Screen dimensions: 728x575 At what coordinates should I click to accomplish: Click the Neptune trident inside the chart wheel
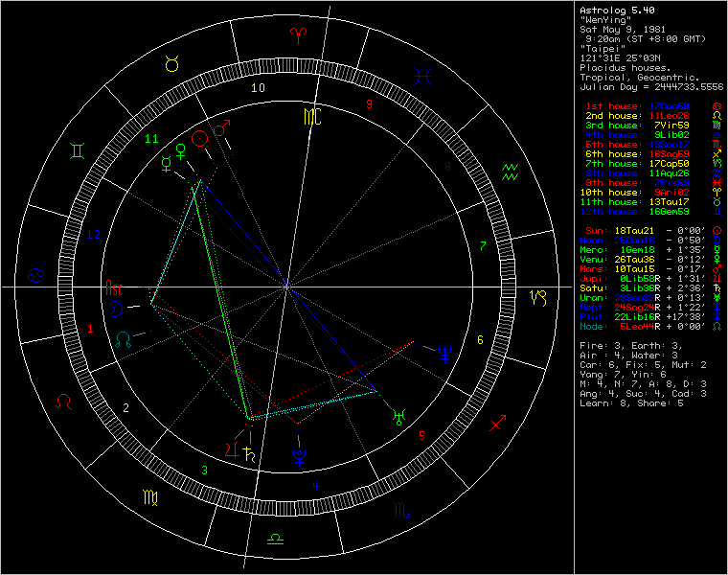point(443,353)
